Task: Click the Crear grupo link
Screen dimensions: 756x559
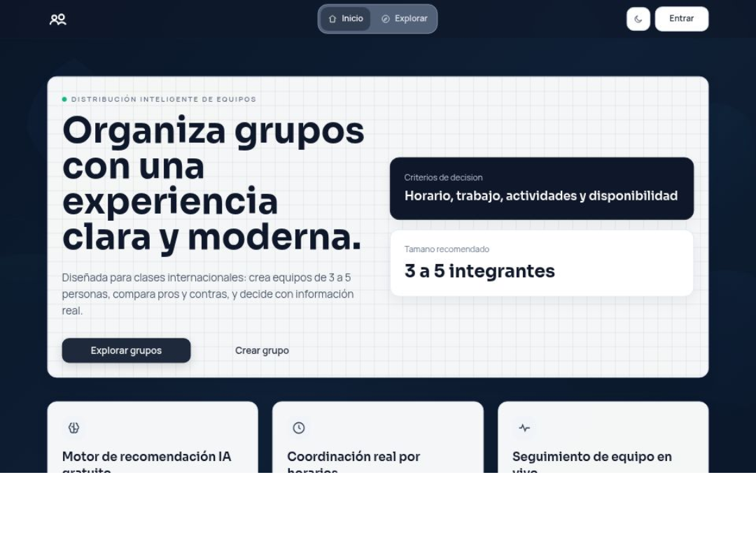Action: click(262, 351)
